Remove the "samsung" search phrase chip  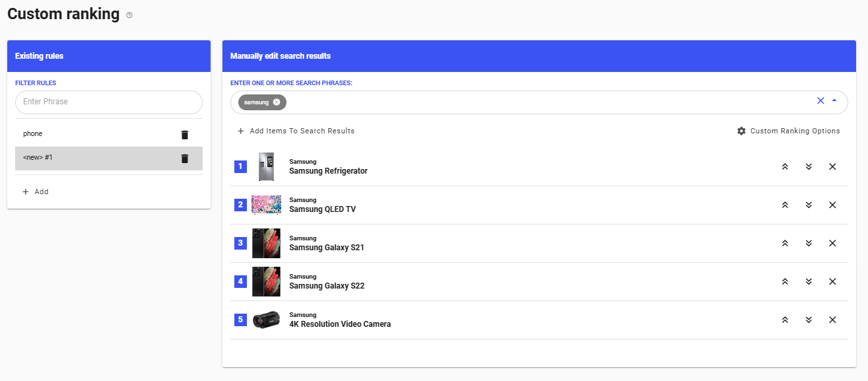point(277,102)
